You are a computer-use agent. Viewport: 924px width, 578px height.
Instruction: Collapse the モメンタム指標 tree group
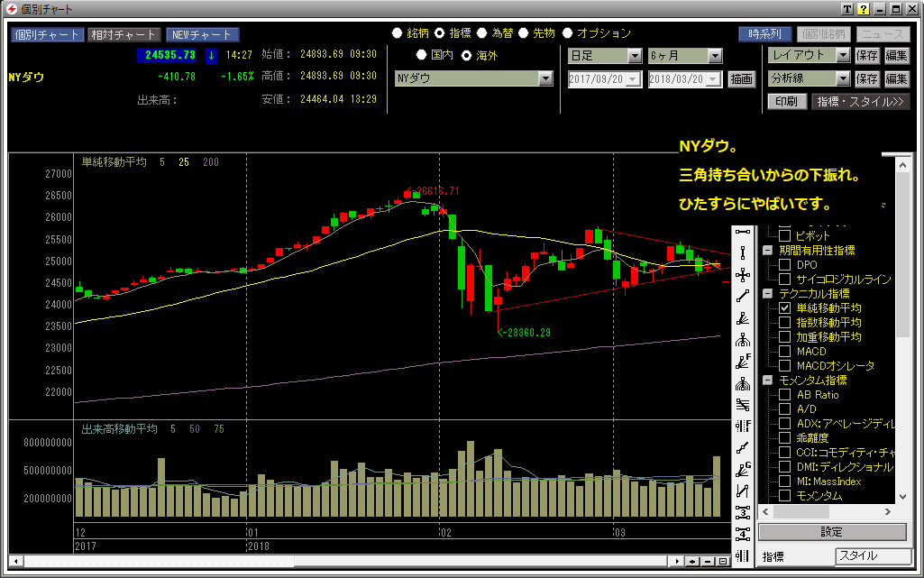click(768, 380)
